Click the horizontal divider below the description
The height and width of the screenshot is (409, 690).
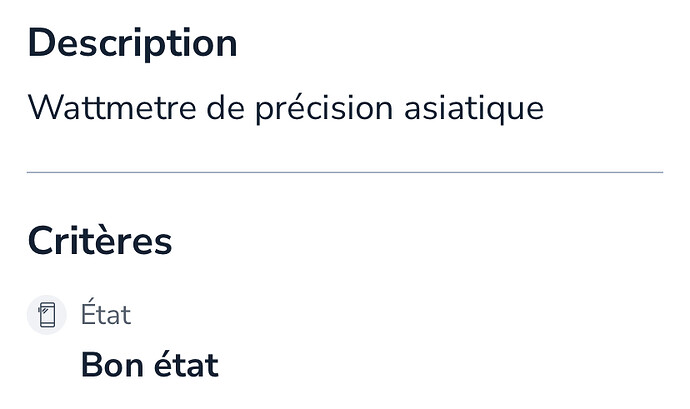(x=345, y=172)
